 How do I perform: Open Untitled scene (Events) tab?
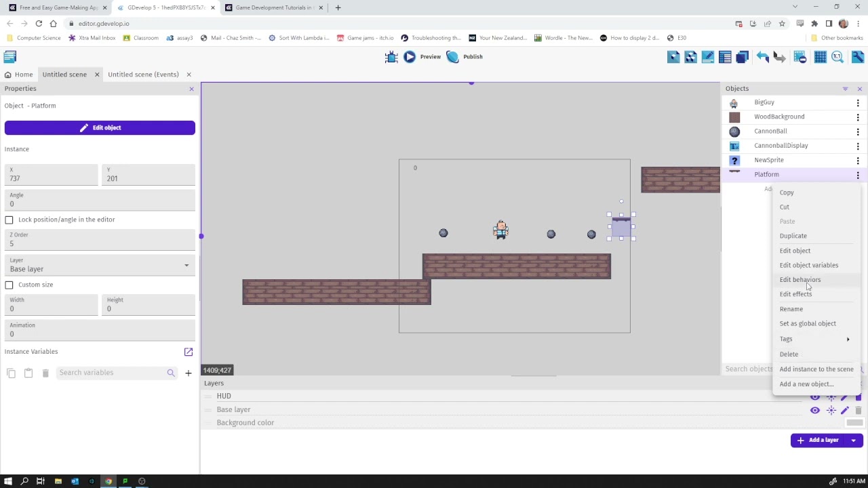coord(143,75)
